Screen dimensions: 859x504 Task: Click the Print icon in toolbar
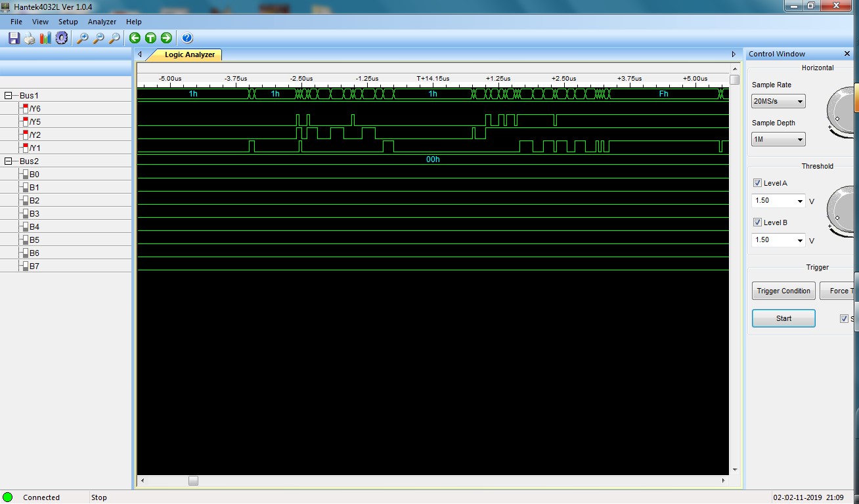click(x=30, y=38)
